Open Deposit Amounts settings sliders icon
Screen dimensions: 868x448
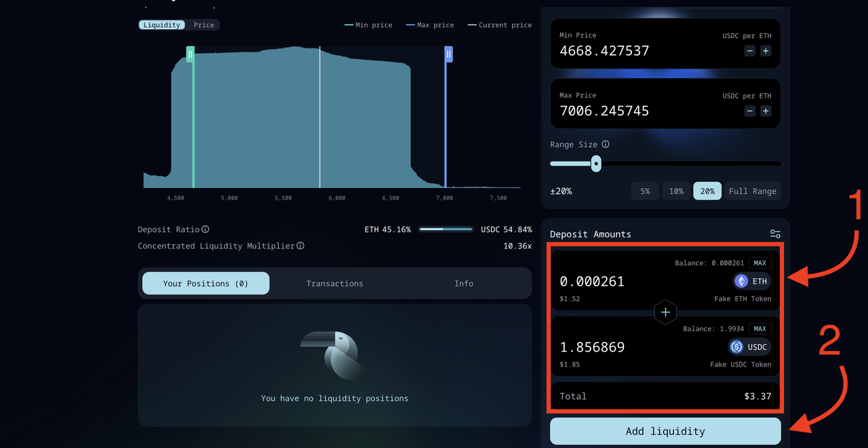[x=775, y=234]
